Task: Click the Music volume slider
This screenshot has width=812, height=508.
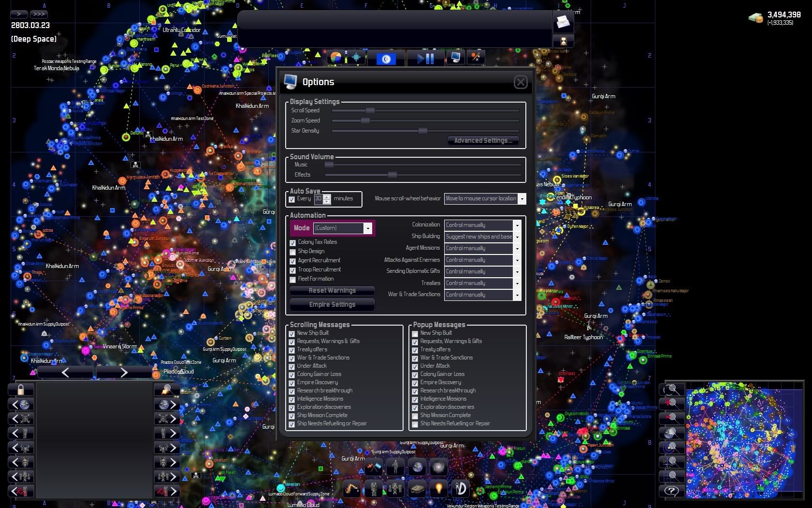Action: pyautogui.click(x=425, y=165)
